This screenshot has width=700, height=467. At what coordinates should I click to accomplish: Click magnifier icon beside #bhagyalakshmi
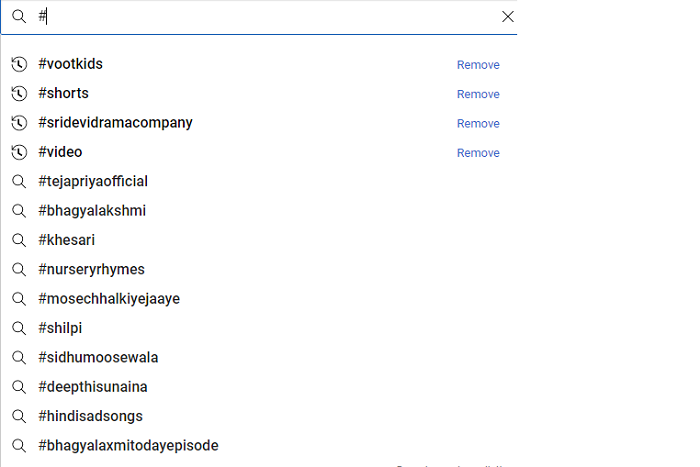[x=19, y=211]
